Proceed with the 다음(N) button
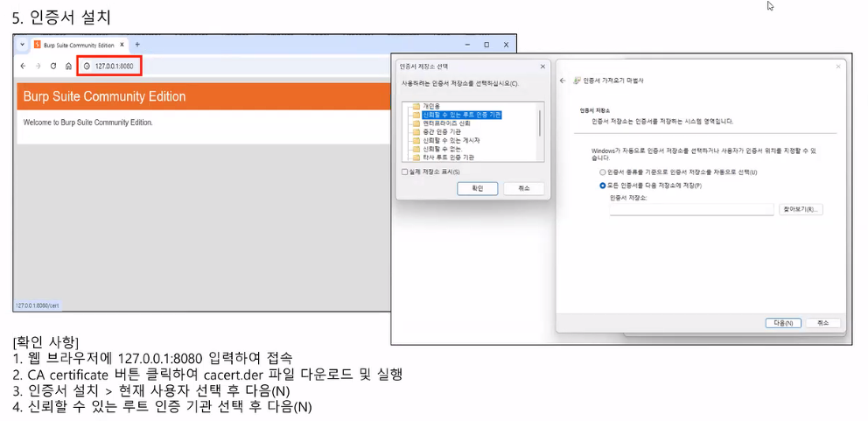 point(783,323)
